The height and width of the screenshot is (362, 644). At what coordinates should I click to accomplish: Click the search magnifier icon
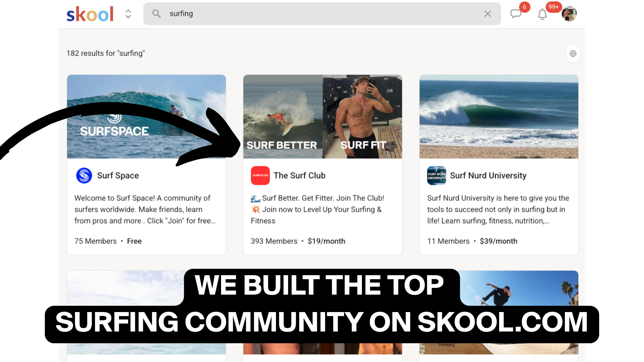[x=156, y=13]
